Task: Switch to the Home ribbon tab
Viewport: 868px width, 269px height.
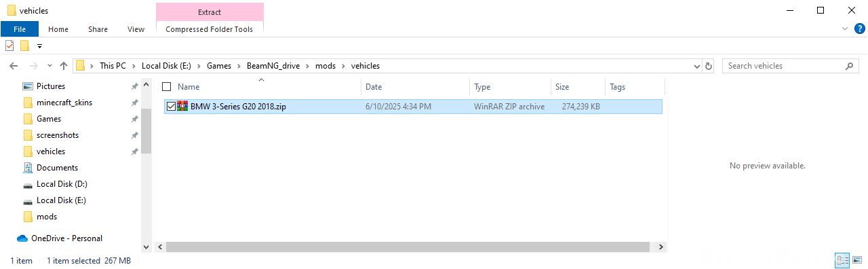Action: click(x=58, y=29)
